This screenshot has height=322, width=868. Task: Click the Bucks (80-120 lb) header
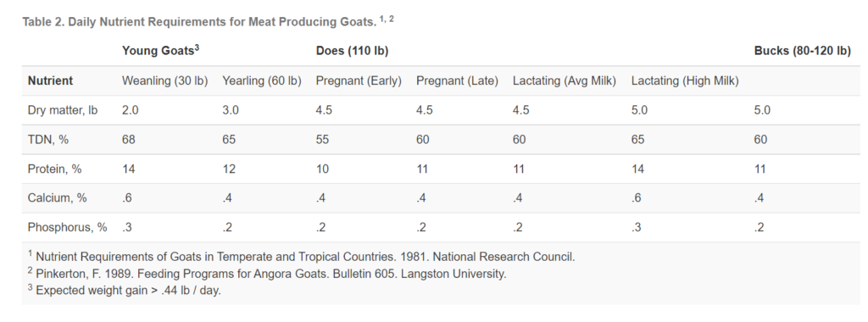(802, 51)
